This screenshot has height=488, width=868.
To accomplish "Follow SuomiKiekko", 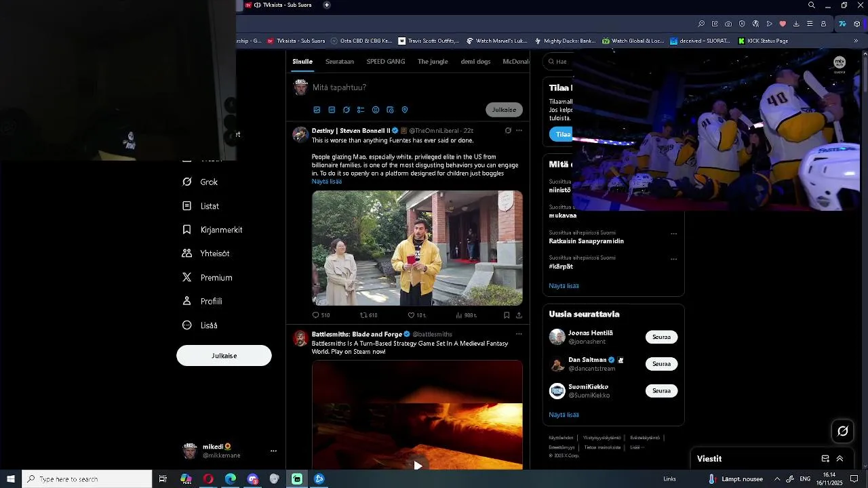I will [x=661, y=391].
